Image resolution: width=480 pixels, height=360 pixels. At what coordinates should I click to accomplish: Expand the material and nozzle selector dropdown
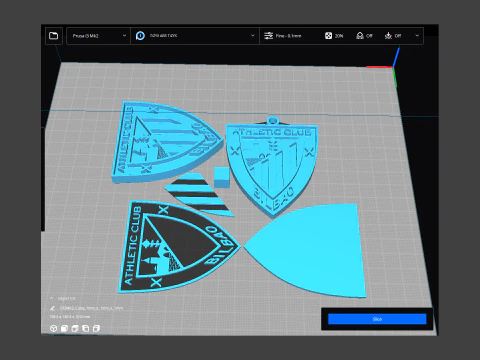[x=195, y=36]
